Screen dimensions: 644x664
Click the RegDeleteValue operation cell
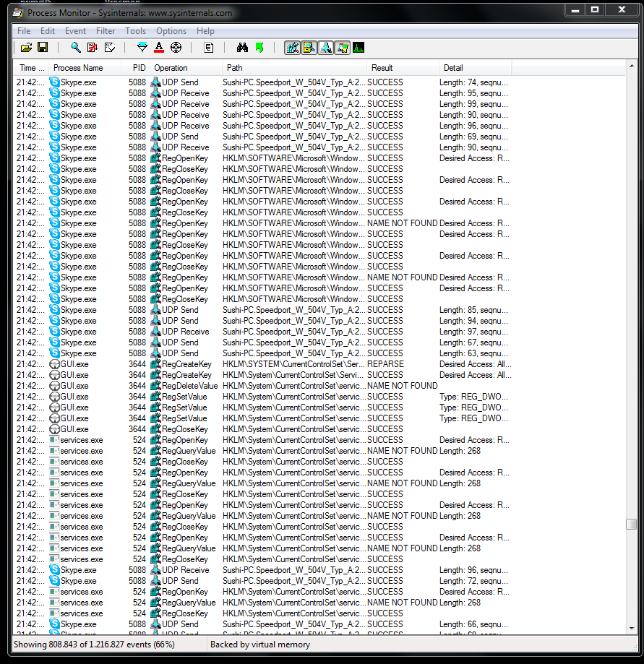coord(190,386)
